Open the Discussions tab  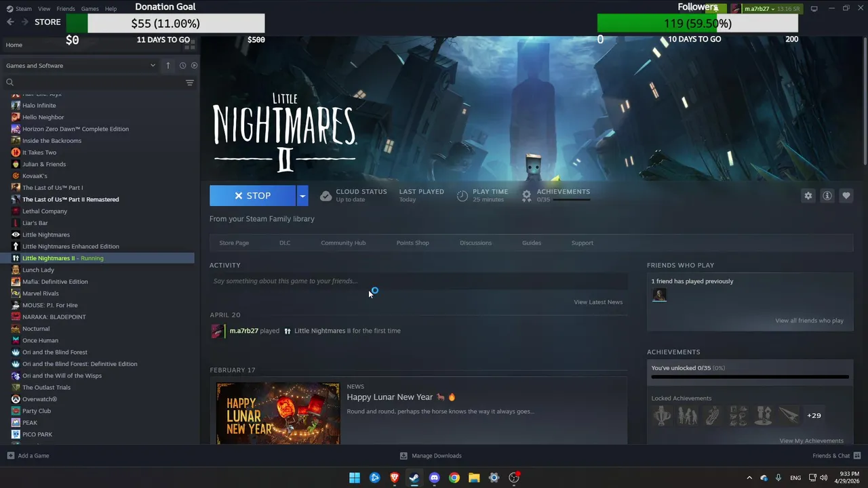(x=475, y=243)
